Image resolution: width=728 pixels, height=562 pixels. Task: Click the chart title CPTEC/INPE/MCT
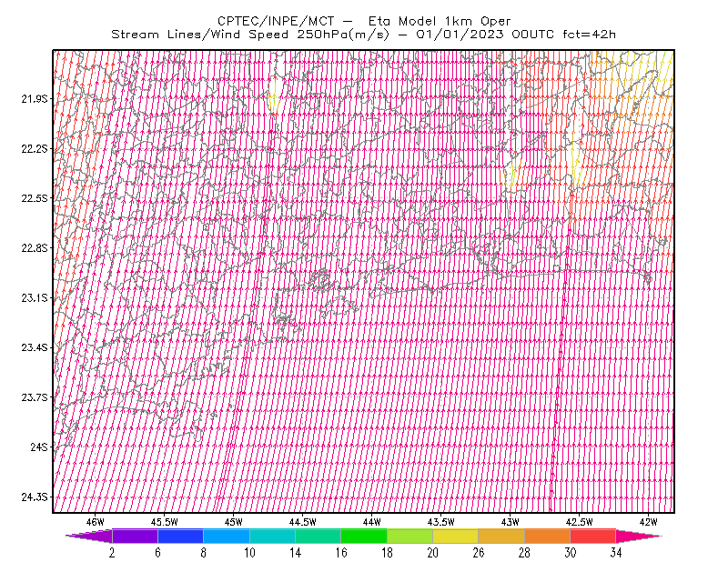tap(276, 21)
